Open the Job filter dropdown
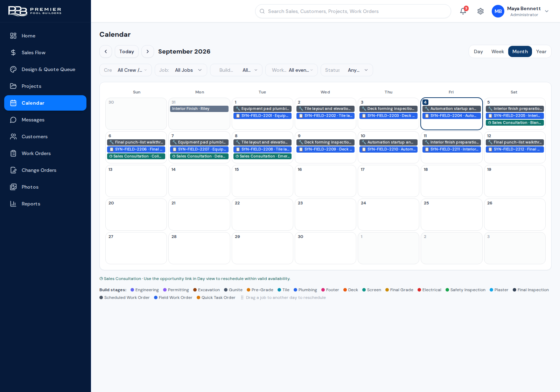This screenshot has height=392, width=560. tap(181, 70)
